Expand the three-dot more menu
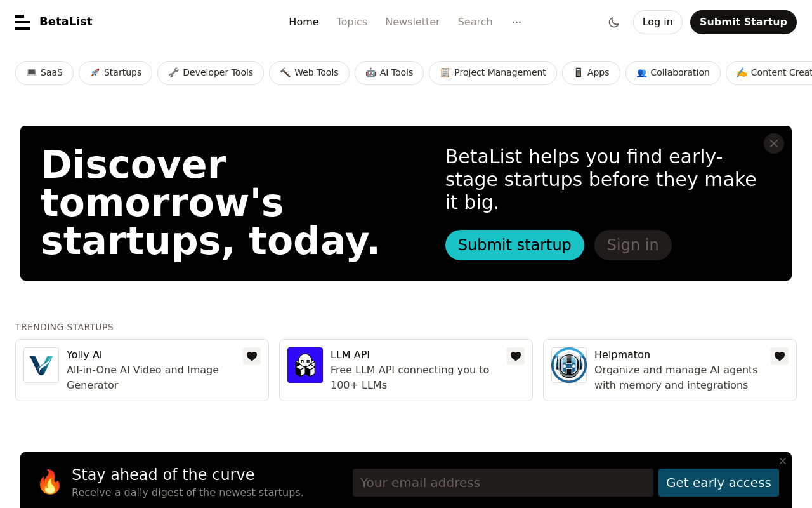The width and height of the screenshot is (812, 508). click(516, 22)
